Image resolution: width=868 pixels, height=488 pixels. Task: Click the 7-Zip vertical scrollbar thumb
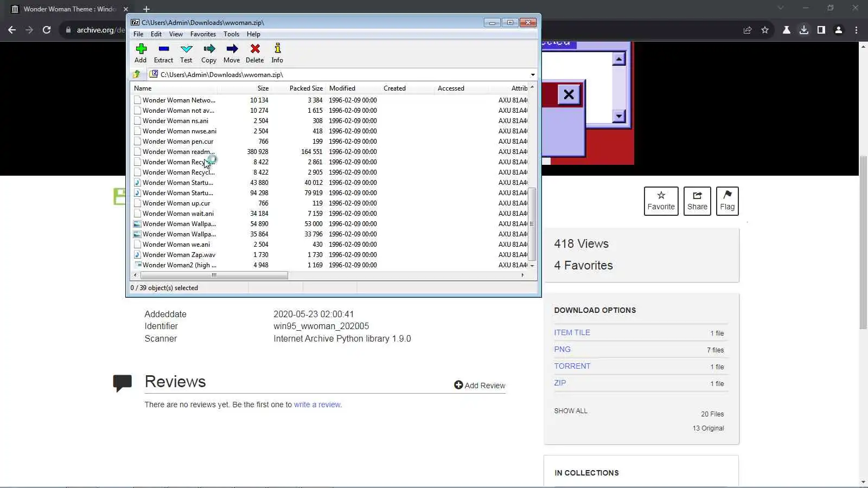(x=532, y=224)
